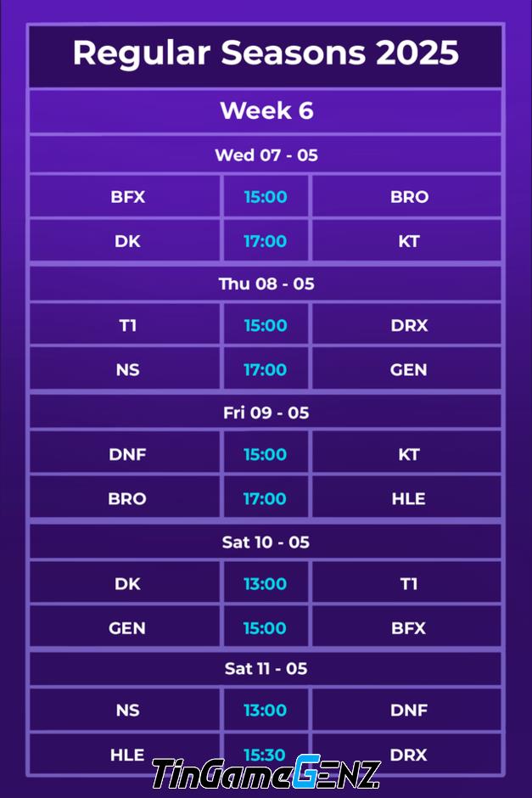The height and width of the screenshot is (798, 532).
Task: Open the Fri 09 - 05 date row
Action: click(266, 413)
